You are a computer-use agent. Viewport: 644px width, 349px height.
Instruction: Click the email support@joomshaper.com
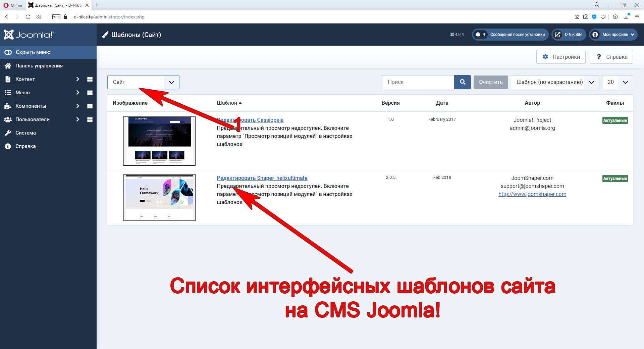(532, 186)
